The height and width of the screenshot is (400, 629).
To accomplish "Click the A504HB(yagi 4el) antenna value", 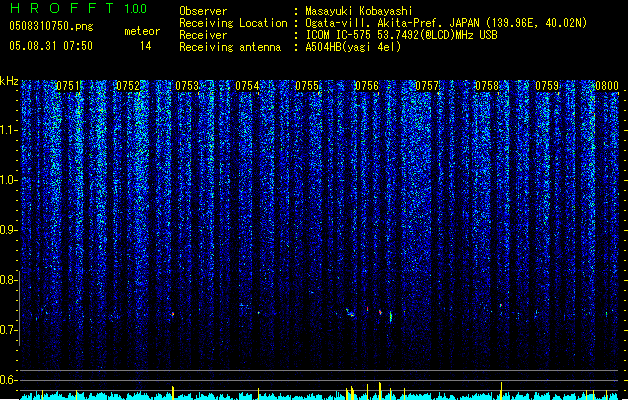I will 353,47.
